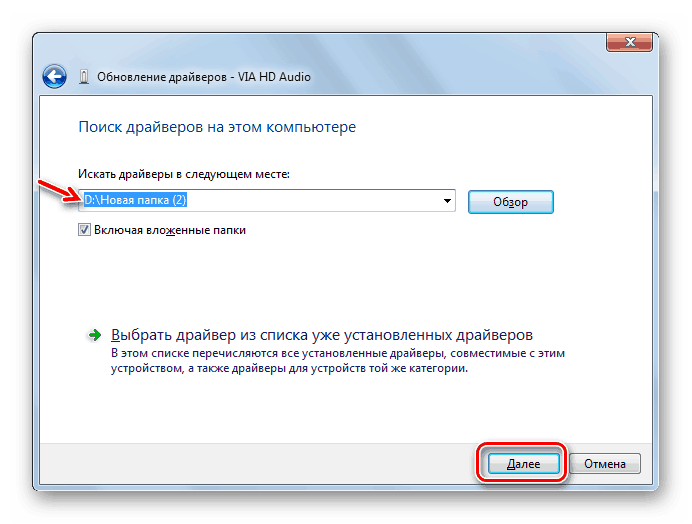The image size is (692, 524).
Task: Click the title Обновление драйверов - VIA HD Audio
Action: [204, 77]
